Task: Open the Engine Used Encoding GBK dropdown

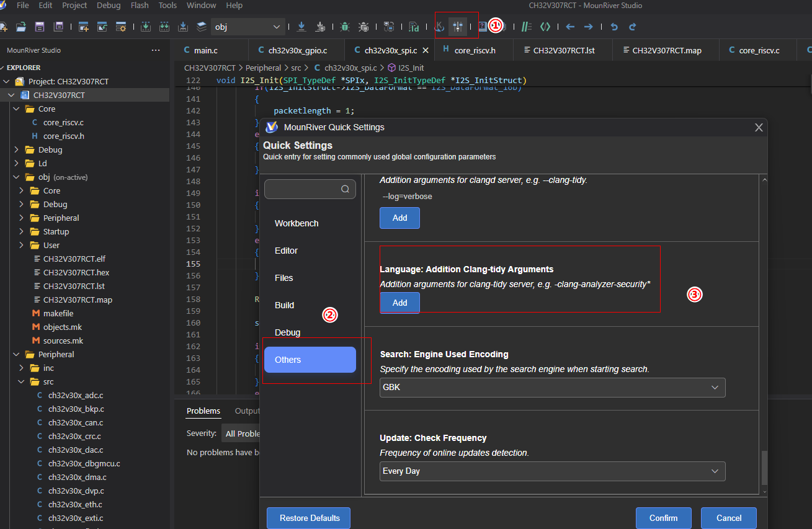Action: [x=552, y=388]
